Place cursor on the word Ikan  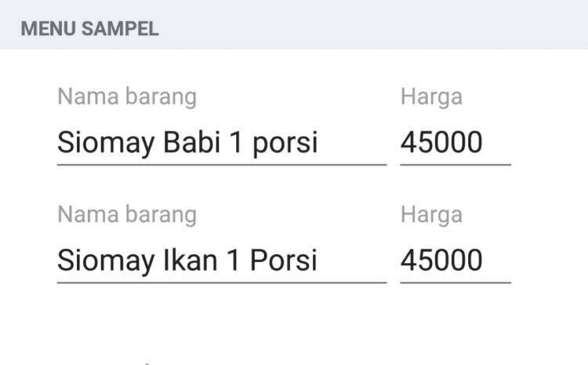click(191, 261)
